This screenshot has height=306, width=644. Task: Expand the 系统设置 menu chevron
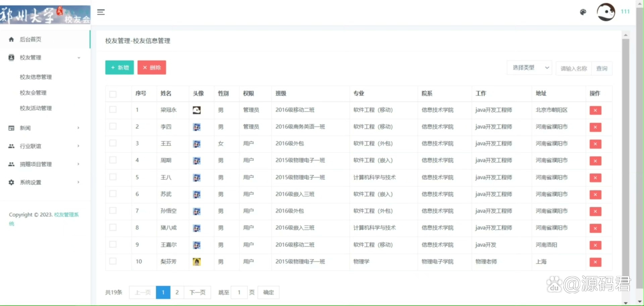pyautogui.click(x=78, y=182)
